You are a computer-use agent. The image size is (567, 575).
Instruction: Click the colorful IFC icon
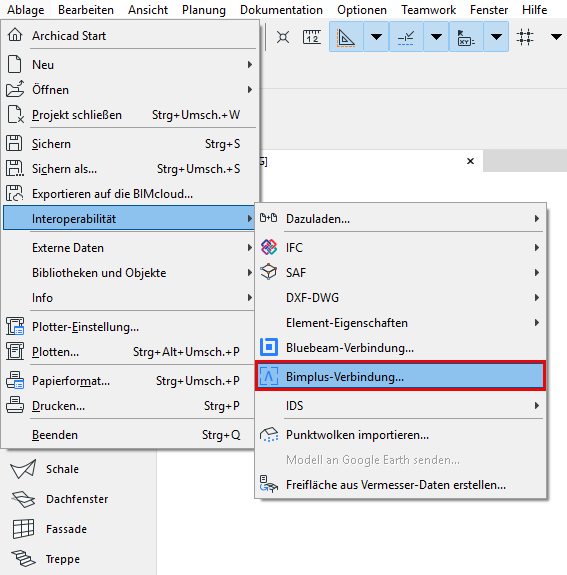(268, 247)
